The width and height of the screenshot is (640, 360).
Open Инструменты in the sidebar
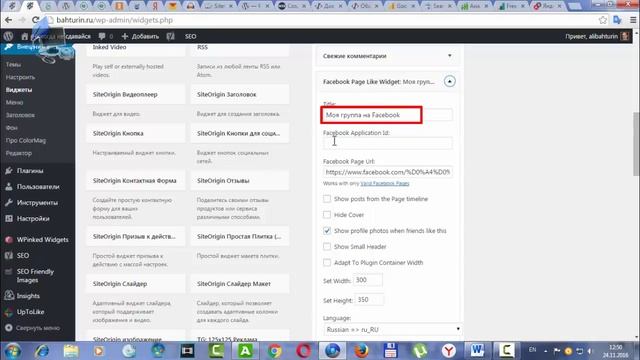[37, 202]
